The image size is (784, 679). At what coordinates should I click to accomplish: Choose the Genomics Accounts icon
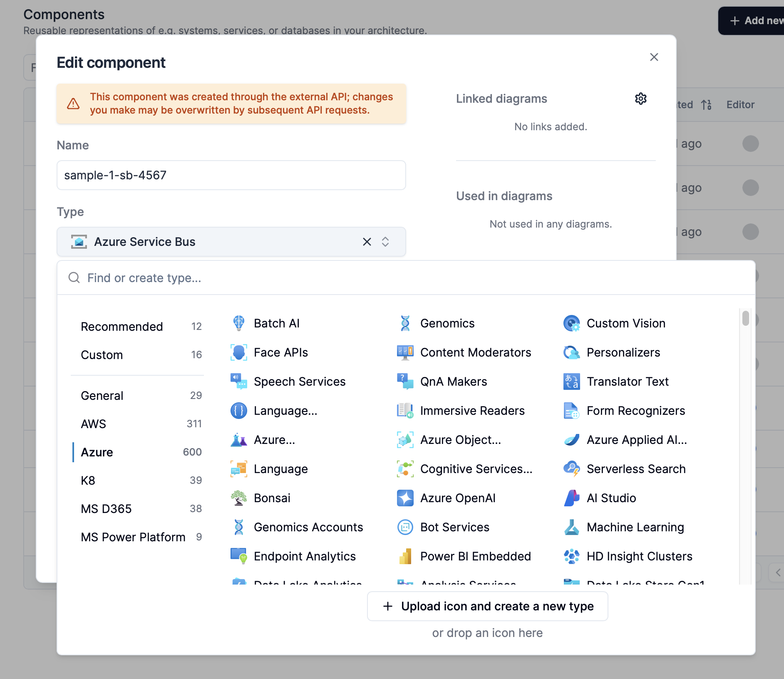(239, 527)
